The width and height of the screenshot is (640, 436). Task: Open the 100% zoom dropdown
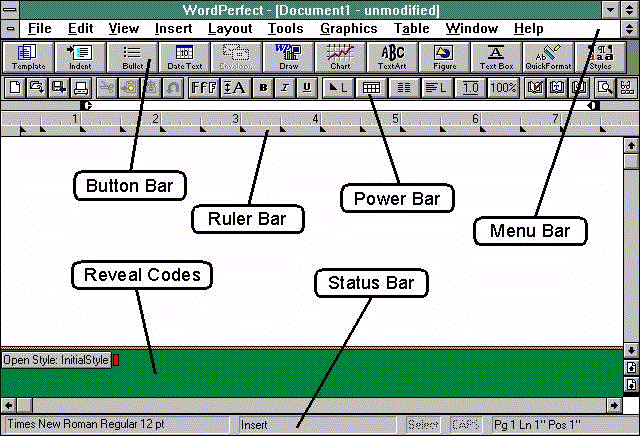503,88
